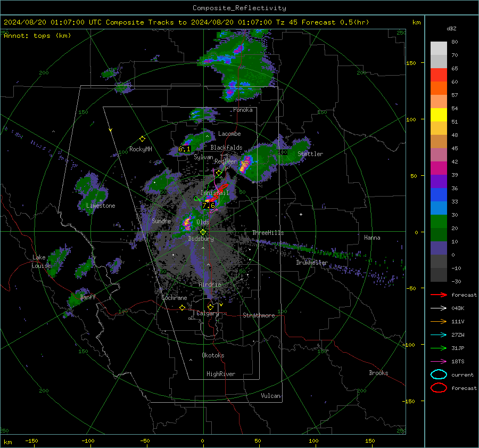Click the magenta 18TS arrow in legend

click(x=439, y=362)
